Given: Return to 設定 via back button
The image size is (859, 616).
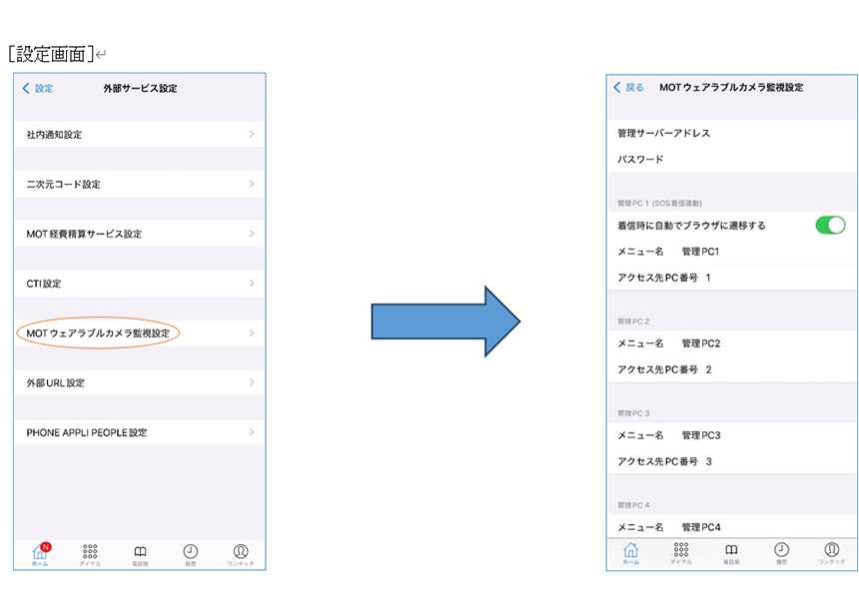Looking at the screenshot, I should click(x=38, y=88).
